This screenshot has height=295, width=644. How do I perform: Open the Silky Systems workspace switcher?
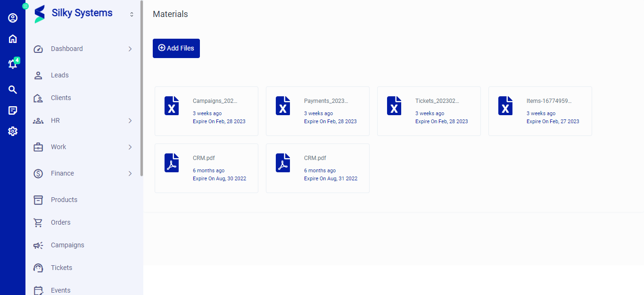(132, 15)
